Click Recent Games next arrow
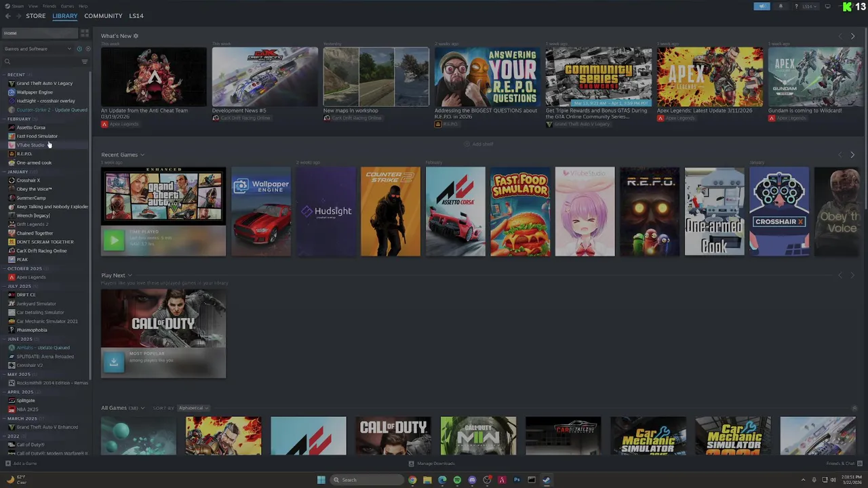868x488 pixels. [852, 155]
